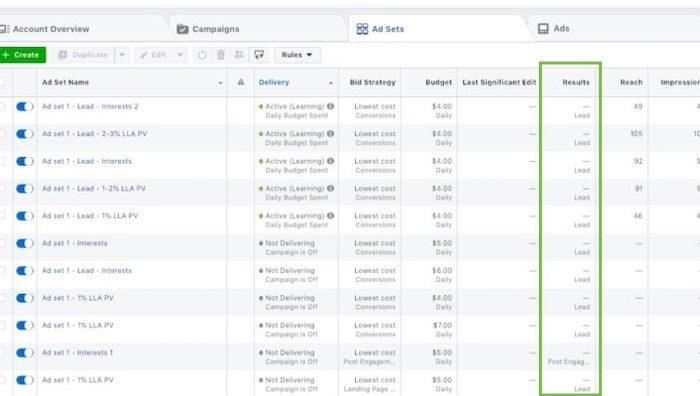Click the Delivery column sort arrow
This screenshot has width=700, height=396.
point(331,83)
